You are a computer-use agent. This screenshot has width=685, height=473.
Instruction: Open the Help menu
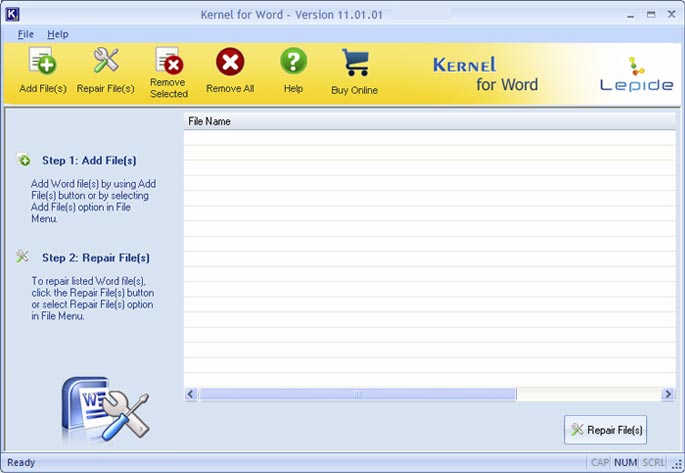click(x=58, y=34)
